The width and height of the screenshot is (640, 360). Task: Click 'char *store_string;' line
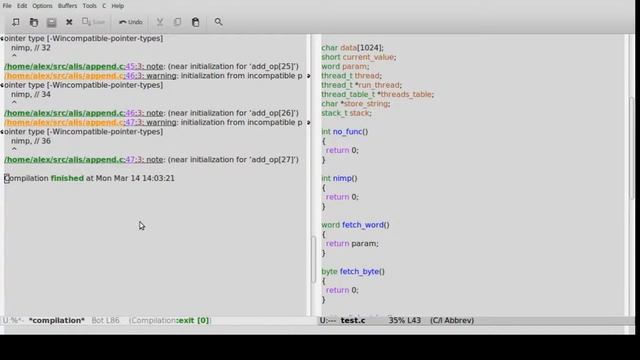(x=356, y=104)
